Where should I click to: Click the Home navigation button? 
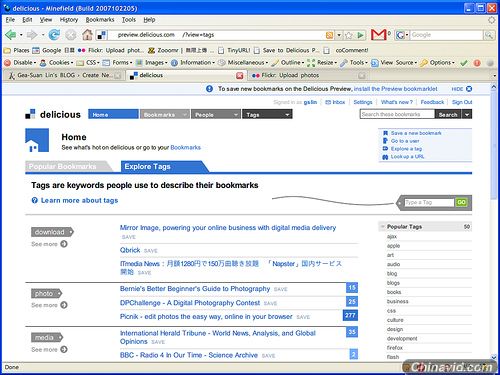pos(113,114)
